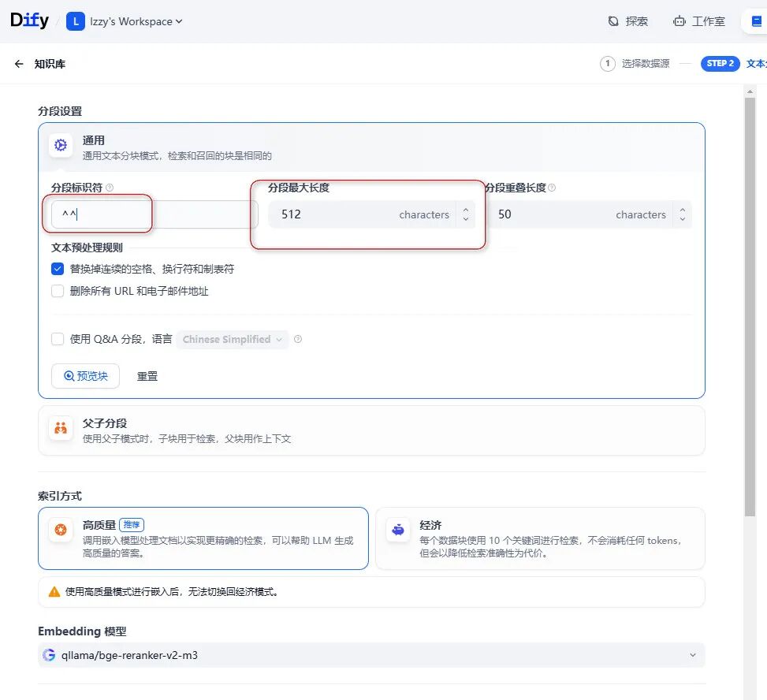
Task: Click the help icon beside 分段重叠长度
Action: click(x=552, y=188)
